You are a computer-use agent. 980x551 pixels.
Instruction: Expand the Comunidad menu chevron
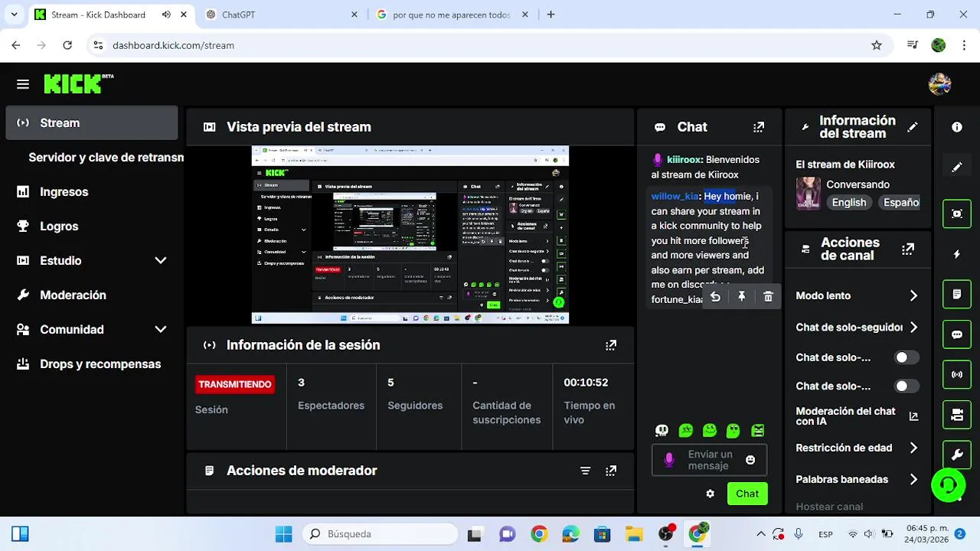(161, 330)
